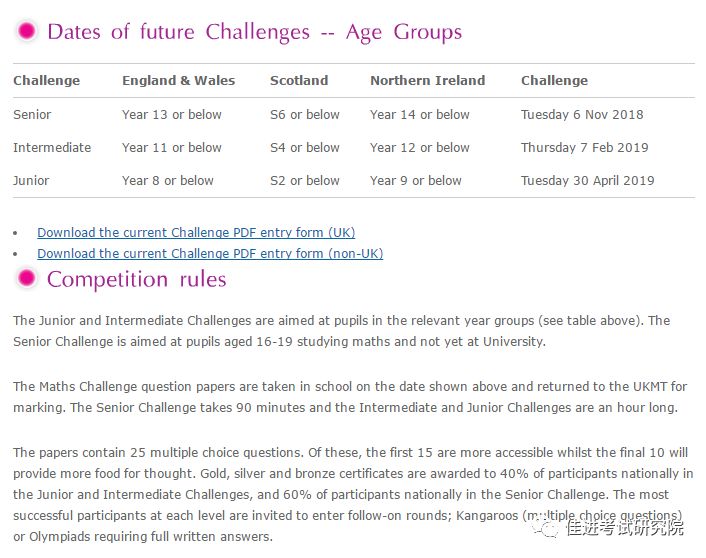706x558 pixels.
Task: Click the Northern Ireland column header
Action: (428, 81)
